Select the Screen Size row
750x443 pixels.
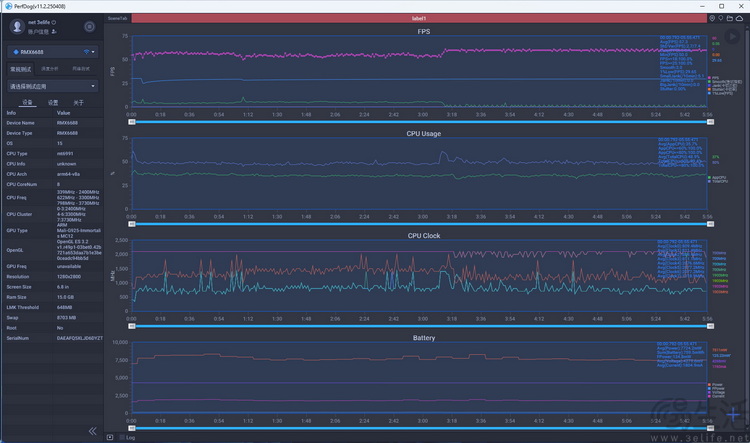coord(54,287)
